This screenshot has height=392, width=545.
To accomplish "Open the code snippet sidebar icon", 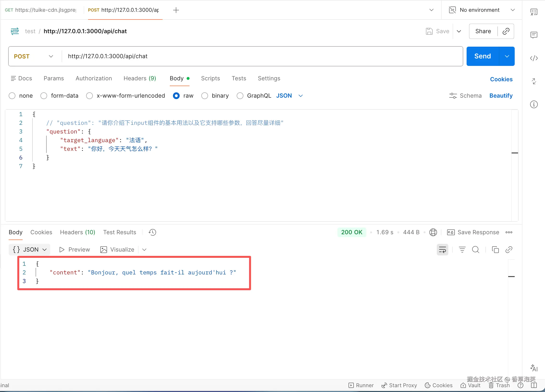I will coord(534,58).
